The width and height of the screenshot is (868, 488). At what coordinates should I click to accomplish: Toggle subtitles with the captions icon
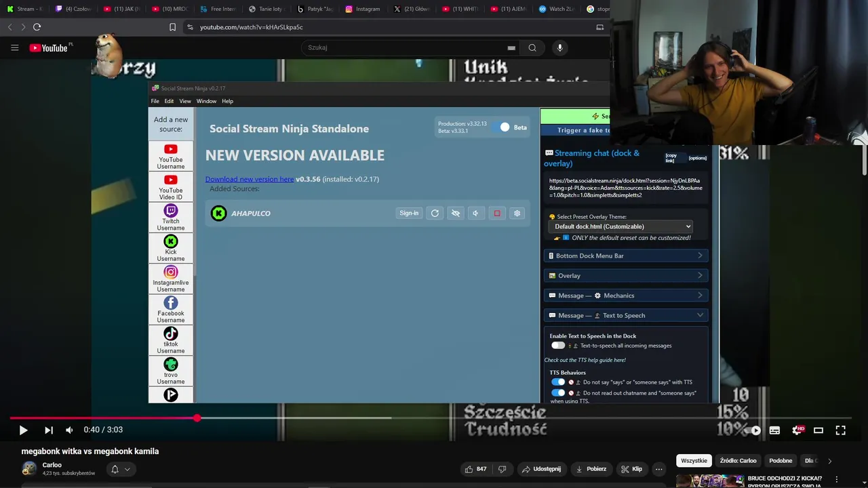[x=774, y=430]
